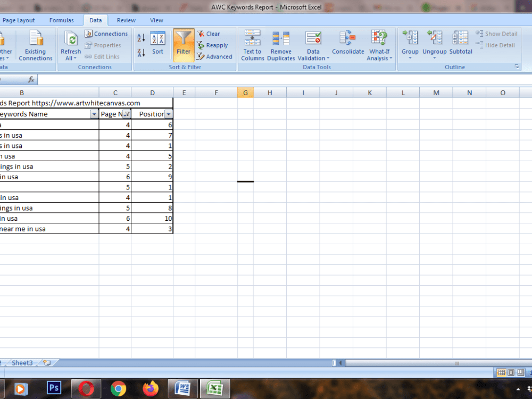Expand the Refresh All dropdown arrow
Viewport: 532px width, 399px height.
coord(75,59)
